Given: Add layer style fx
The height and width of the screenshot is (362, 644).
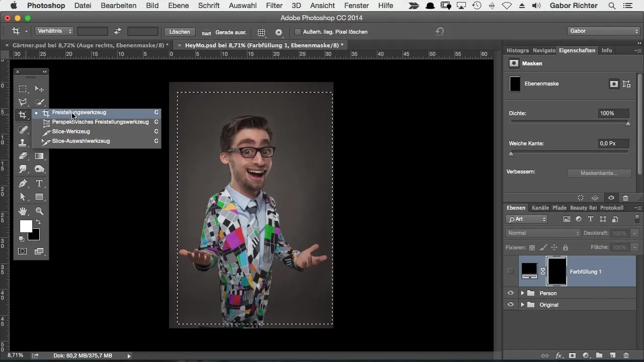Looking at the screenshot, I should [x=558, y=355].
